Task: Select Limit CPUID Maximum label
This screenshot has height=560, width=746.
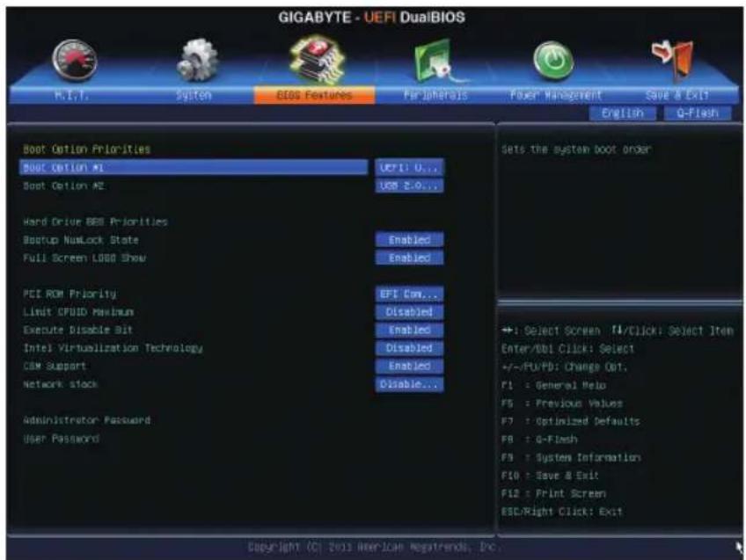Action: (x=78, y=312)
